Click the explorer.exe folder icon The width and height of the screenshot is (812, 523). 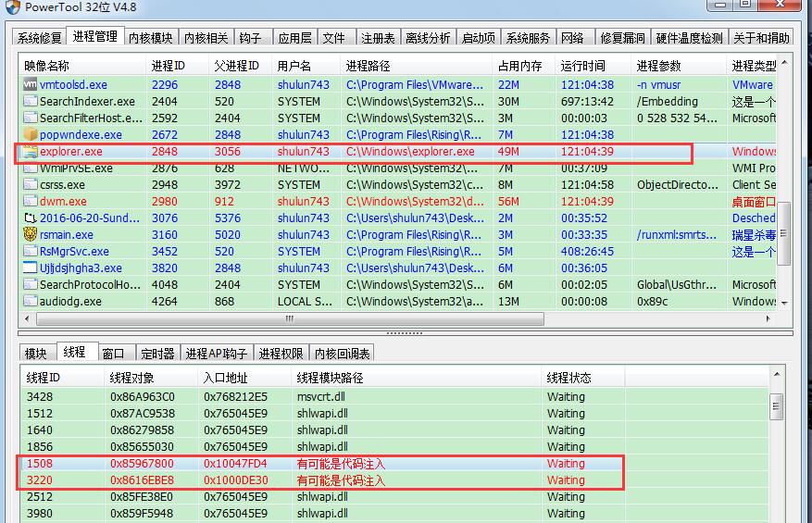(x=30, y=151)
